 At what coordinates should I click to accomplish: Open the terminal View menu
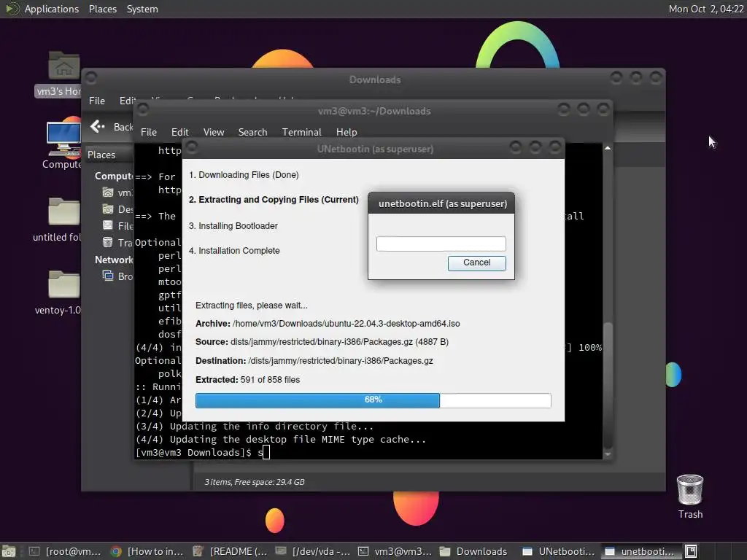(214, 133)
